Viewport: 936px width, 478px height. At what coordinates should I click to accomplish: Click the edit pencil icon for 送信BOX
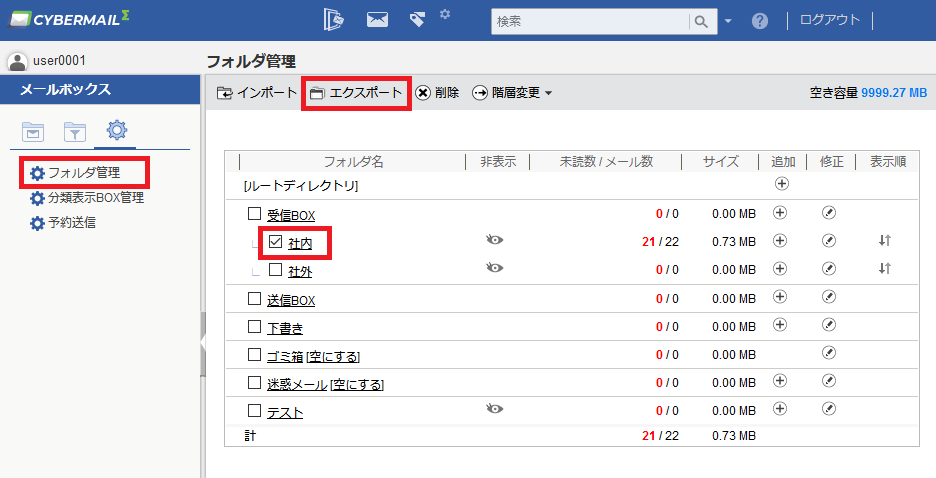coord(829,297)
